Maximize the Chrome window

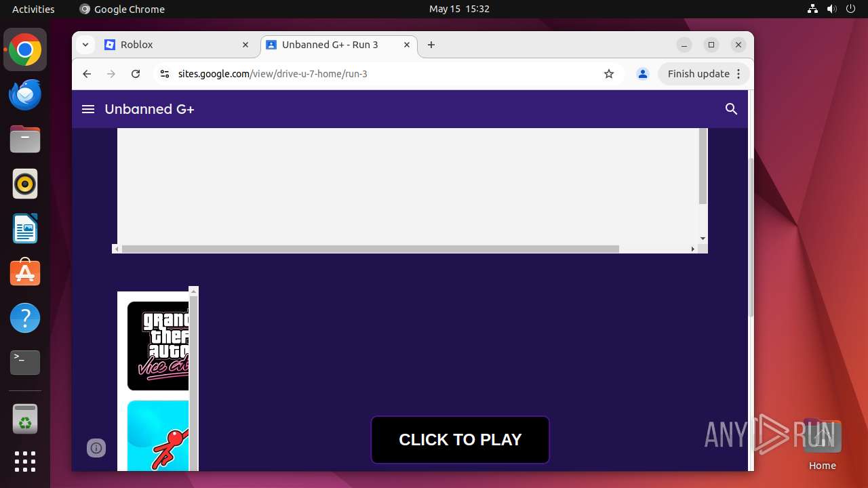[711, 45]
